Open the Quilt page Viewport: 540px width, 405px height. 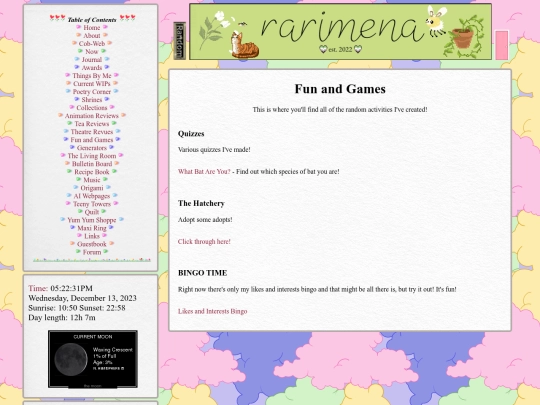[x=92, y=211]
